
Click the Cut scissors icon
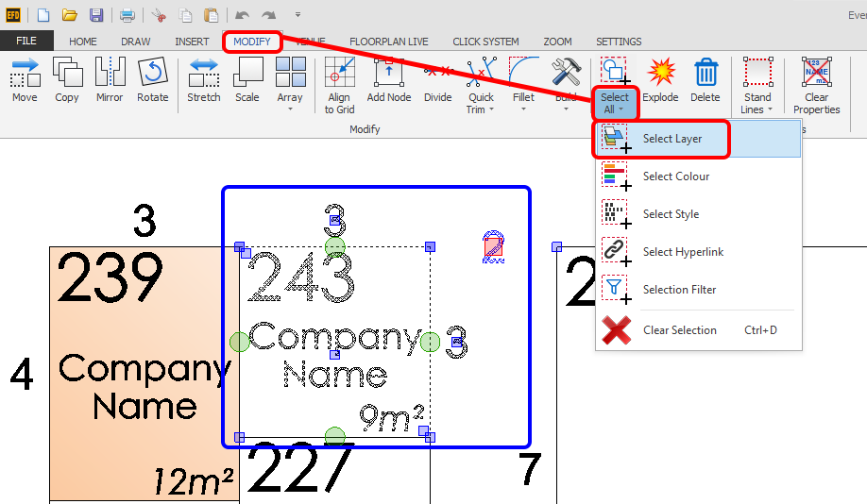[159, 15]
